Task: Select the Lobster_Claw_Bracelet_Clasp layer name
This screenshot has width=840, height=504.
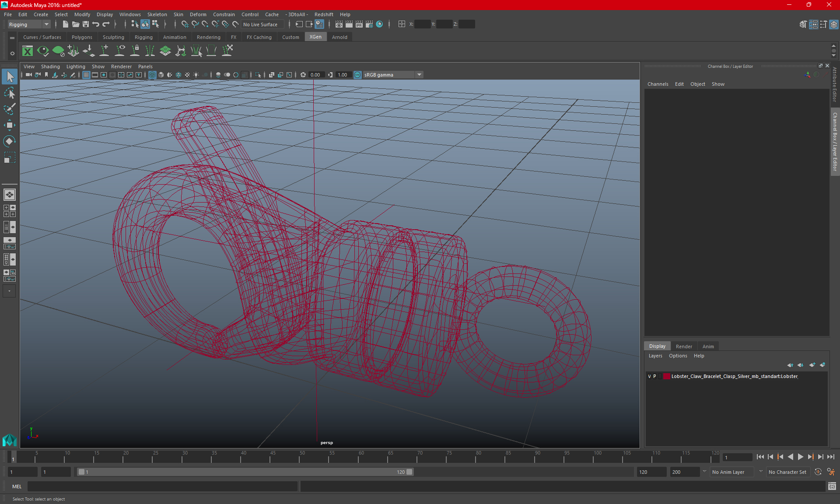Action: [x=735, y=376]
